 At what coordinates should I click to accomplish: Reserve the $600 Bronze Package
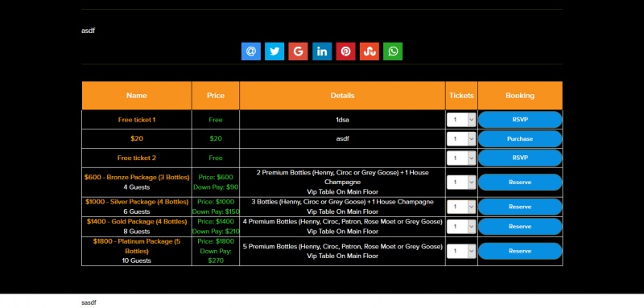[x=520, y=182]
